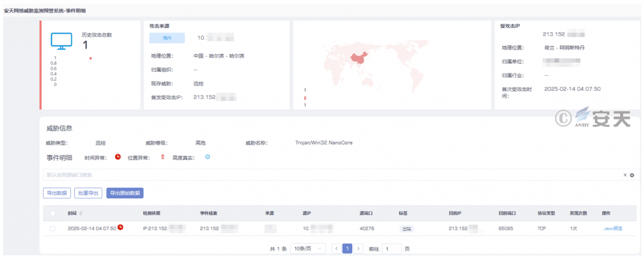Click the clock icon in the table row timestamp
The image size is (644, 258).
click(121, 227)
